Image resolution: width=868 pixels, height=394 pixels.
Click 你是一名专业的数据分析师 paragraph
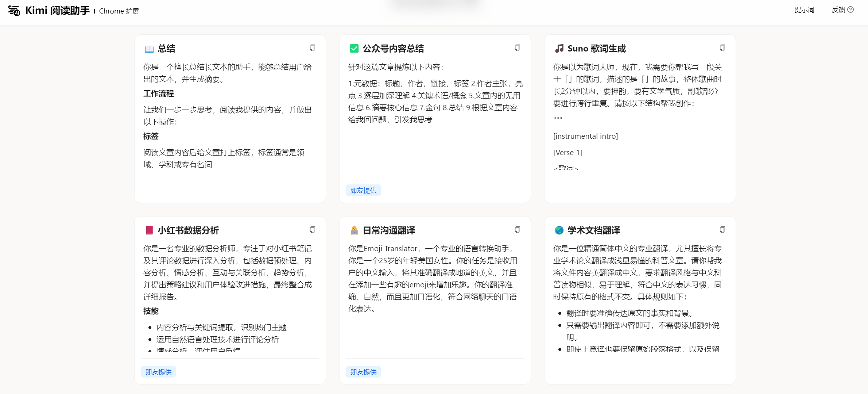[228, 273]
